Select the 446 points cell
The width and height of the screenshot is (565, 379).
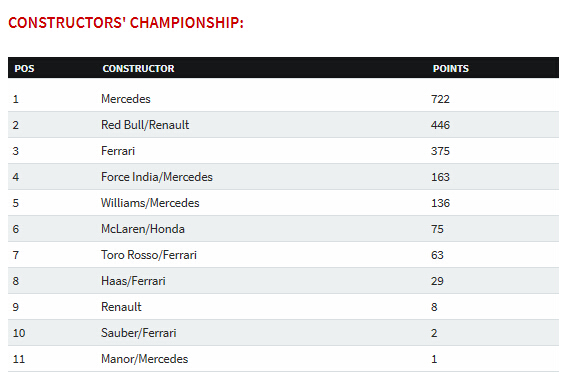[x=440, y=125]
